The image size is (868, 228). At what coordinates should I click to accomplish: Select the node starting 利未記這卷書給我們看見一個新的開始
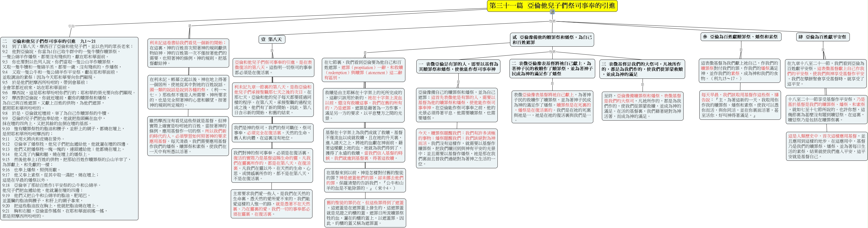pos(188,53)
